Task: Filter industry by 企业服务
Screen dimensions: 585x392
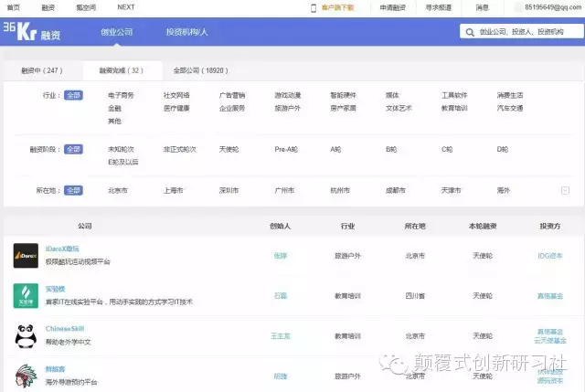Action: point(232,108)
